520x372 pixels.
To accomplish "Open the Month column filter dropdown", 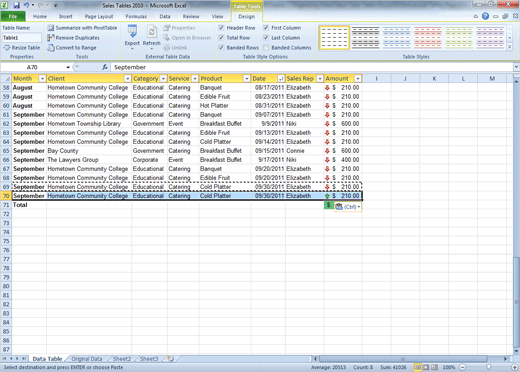I will click(42, 79).
